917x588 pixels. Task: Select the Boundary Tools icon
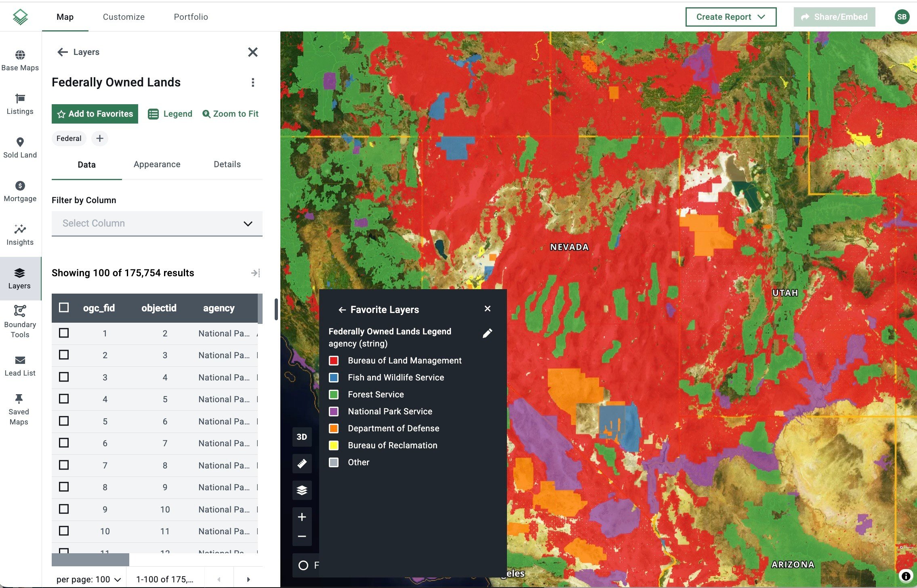[20, 320]
